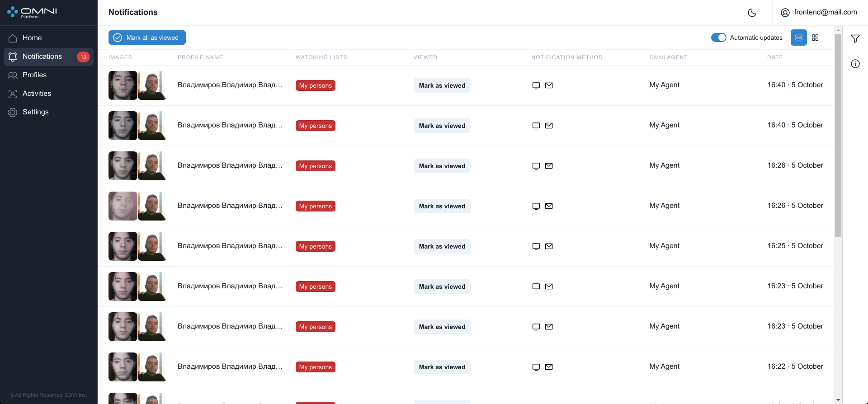Image resolution: width=868 pixels, height=404 pixels.
Task: Click the DATE column header
Action: [775, 57]
